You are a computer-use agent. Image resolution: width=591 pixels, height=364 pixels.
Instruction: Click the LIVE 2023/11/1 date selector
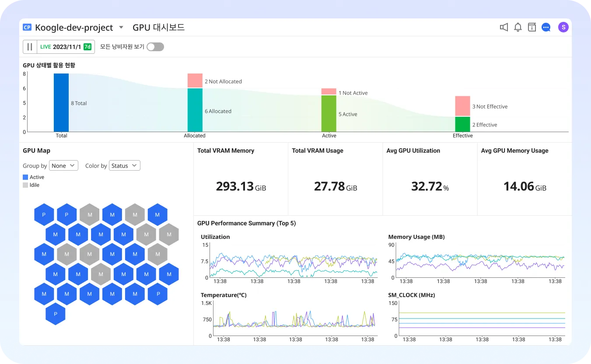[x=66, y=47]
